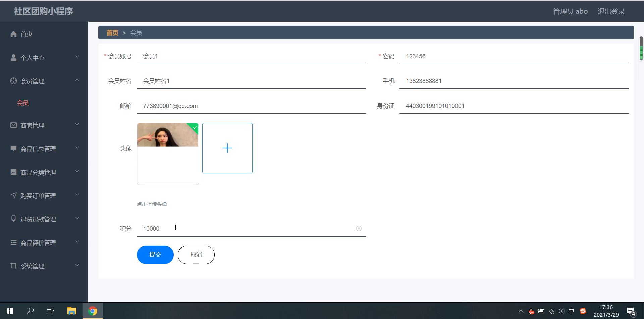The width and height of the screenshot is (644, 319).
Task: Click the 点击上传头像 hint text
Action: (152, 204)
